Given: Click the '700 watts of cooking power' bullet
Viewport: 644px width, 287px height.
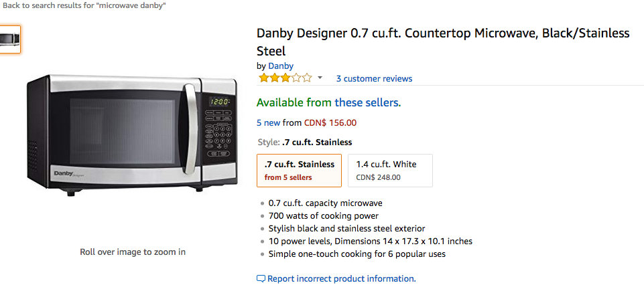Looking at the screenshot, I should (323, 215).
